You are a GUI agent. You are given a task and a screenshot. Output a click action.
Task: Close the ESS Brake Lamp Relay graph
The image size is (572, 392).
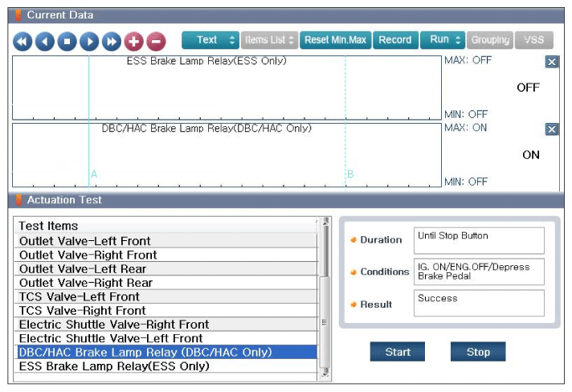click(x=552, y=62)
